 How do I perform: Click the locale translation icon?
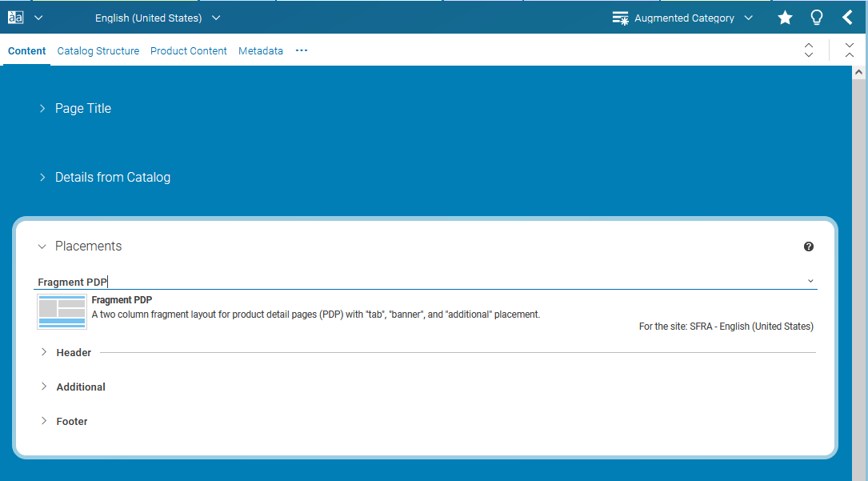point(15,18)
